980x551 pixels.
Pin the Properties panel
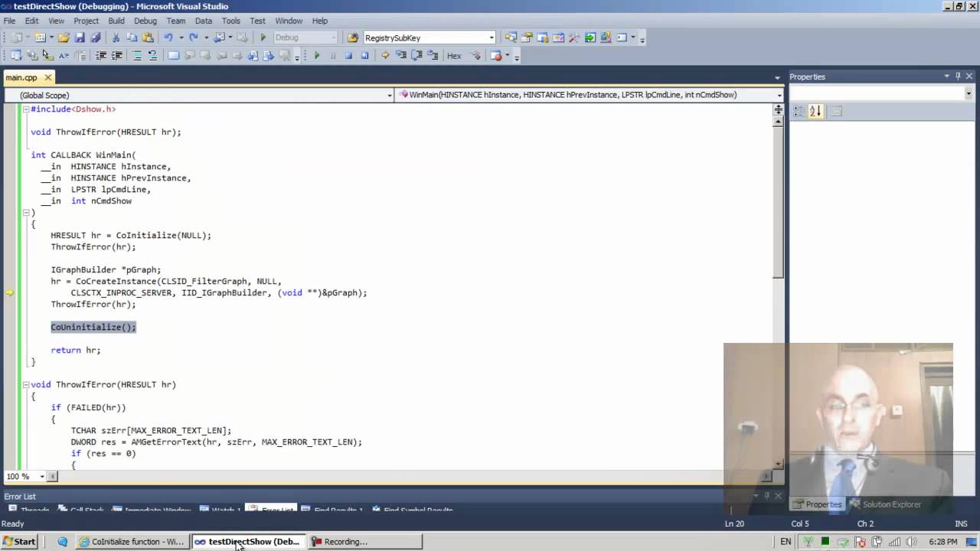958,77
